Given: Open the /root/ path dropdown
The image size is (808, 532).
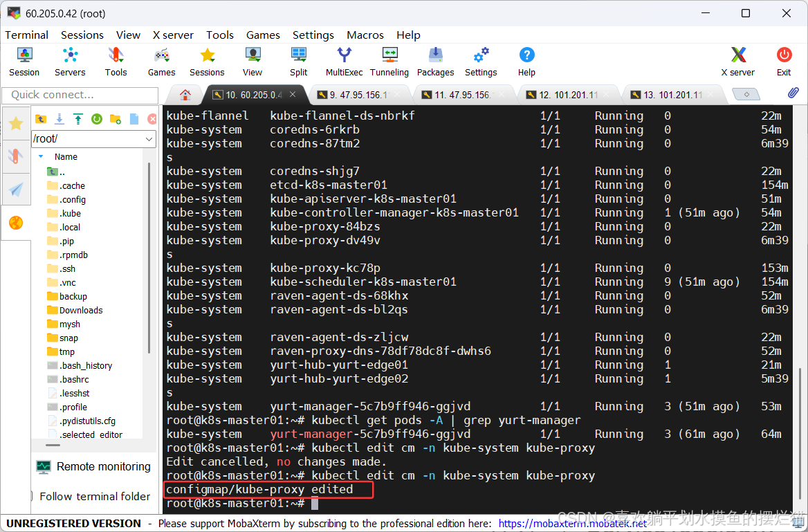Looking at the screenshot, I should (149, 139).
